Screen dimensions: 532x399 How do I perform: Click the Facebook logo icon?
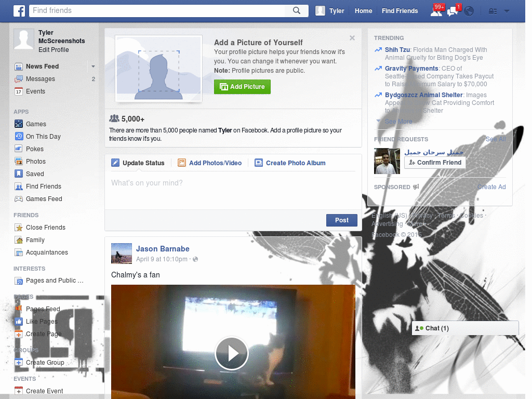[19, 11]
